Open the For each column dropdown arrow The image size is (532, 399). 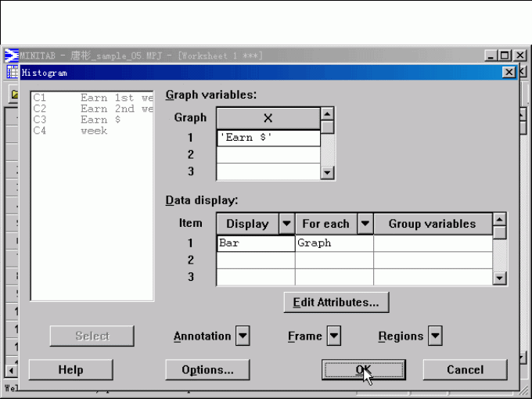pyautogui.click(x=365, y=224)
